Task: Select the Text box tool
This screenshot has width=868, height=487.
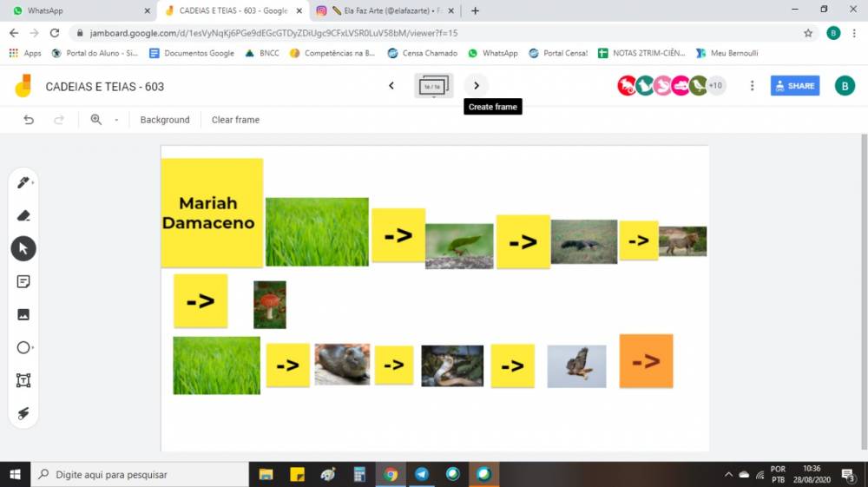Action: [23, 380]
